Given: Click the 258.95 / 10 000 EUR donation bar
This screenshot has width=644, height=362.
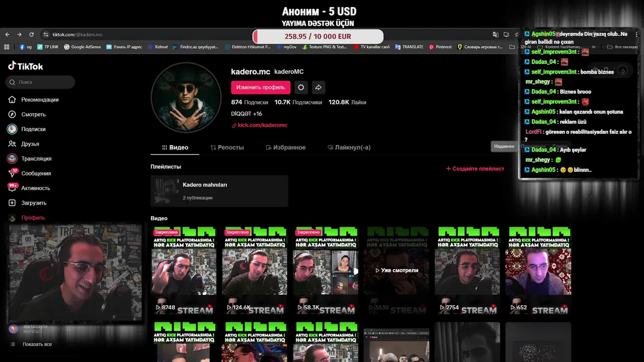Looking at the screenshot, I should [318, 36].
